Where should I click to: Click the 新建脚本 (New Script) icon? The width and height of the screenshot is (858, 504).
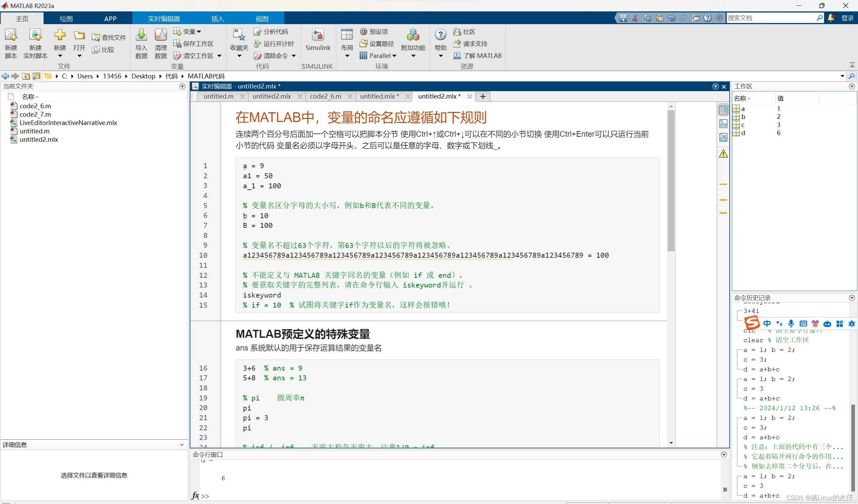(11, 35)
